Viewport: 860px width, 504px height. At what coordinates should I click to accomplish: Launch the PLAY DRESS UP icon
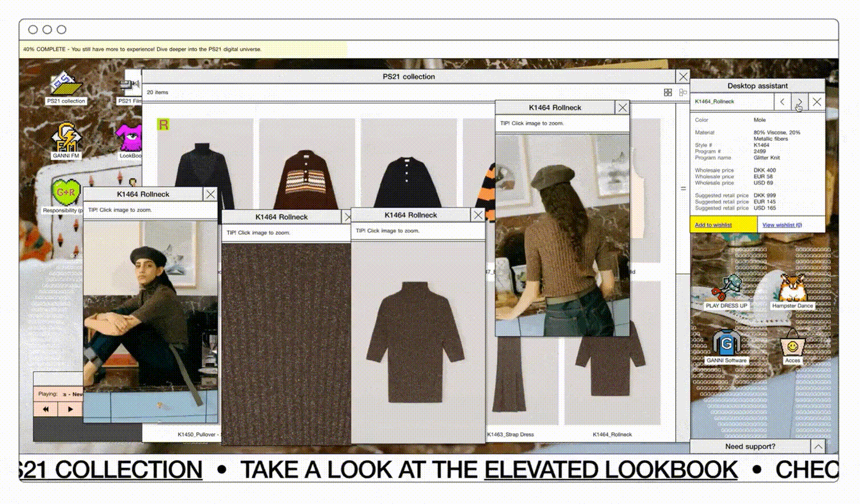[x=726, y=288]
